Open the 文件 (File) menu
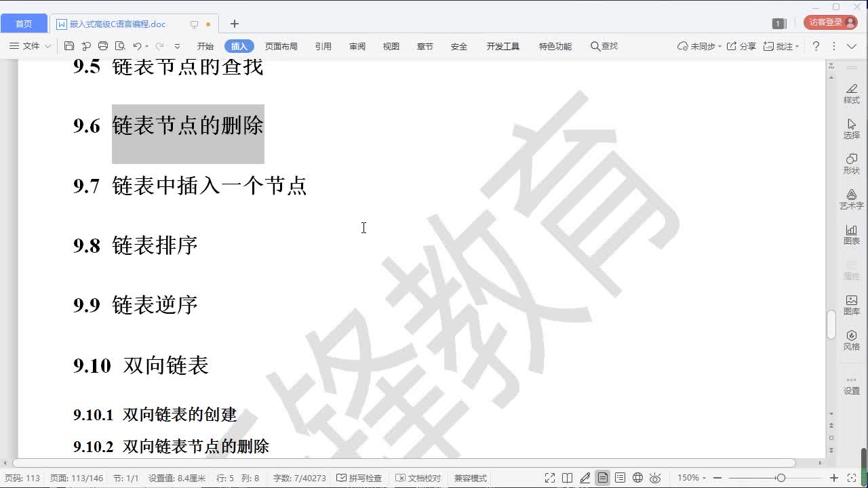The image size is (868, 488). click(x=30, y=46)
